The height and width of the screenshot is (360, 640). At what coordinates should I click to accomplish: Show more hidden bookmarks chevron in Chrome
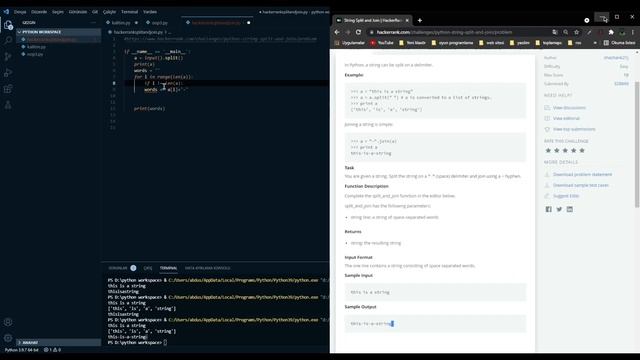coord(595,42)
